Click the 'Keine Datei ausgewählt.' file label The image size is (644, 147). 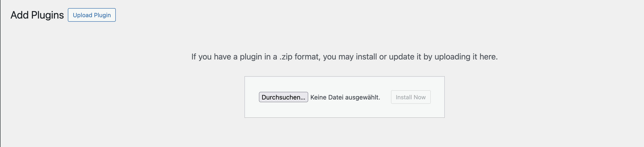click(345, 97)
